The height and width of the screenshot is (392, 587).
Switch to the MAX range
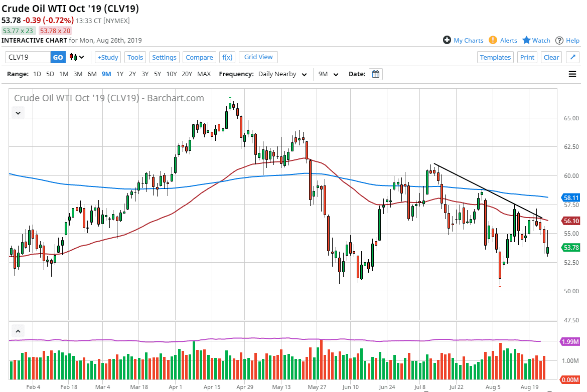coord(204,74)
